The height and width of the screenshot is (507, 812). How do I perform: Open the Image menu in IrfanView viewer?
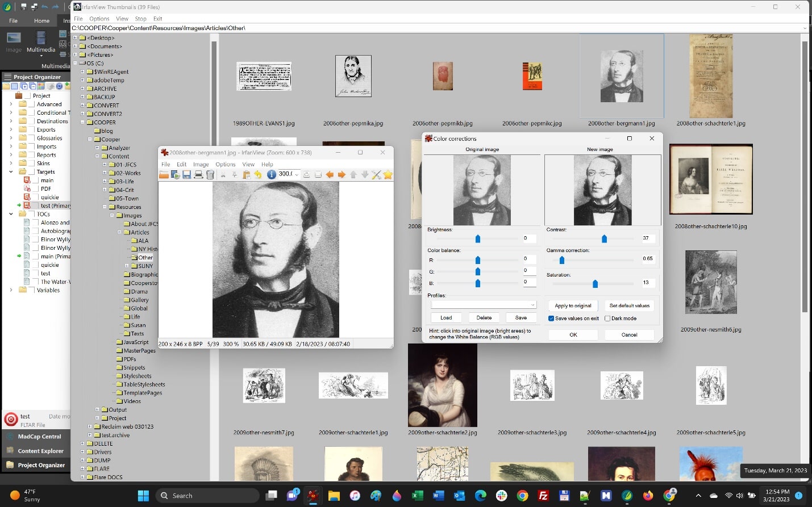click(x=201, y=165)
